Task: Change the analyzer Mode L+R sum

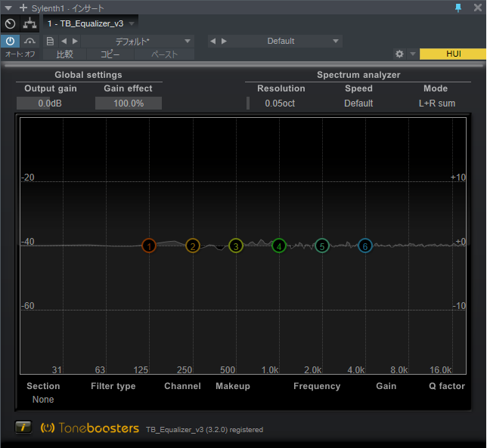Action: pos(437,104)
